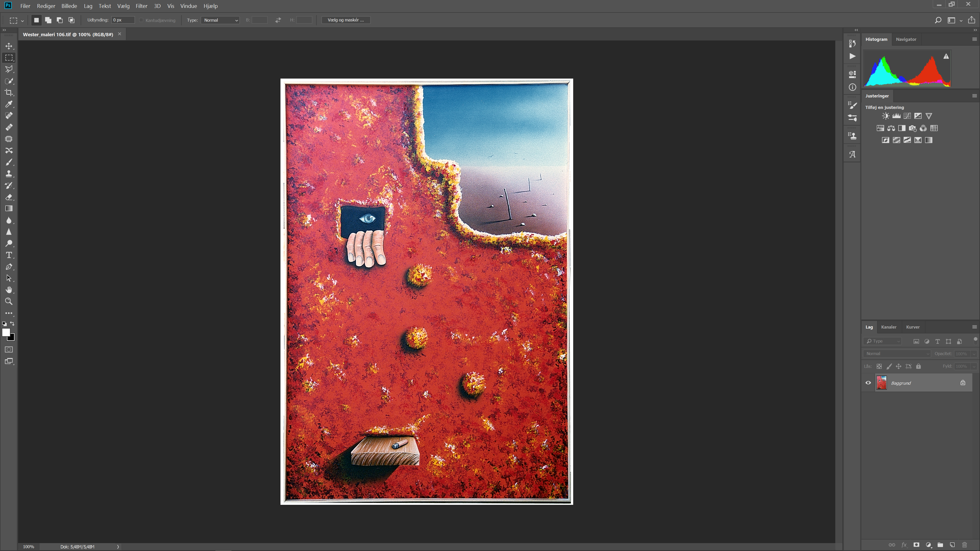Reset to default foreground and background colors
The image size is (980, 551).
click(x=4, y=324)
